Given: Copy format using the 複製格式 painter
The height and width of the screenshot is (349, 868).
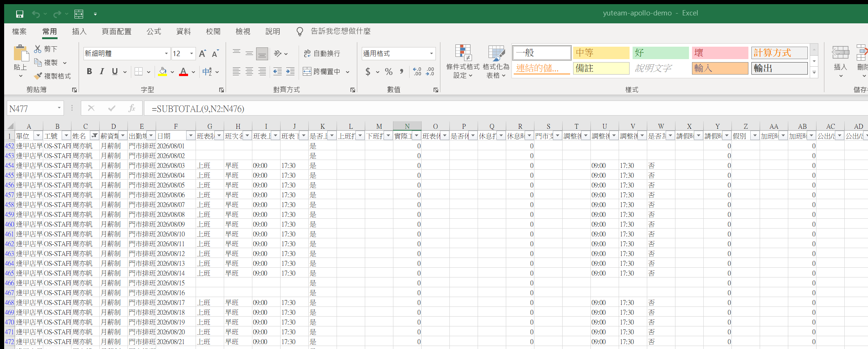Looking at the screenshot, I should point(52,76).
